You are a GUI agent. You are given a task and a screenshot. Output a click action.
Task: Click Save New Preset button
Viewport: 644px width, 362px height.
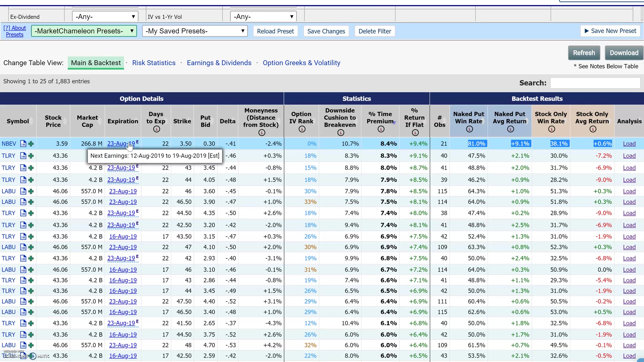click(610, 31)
